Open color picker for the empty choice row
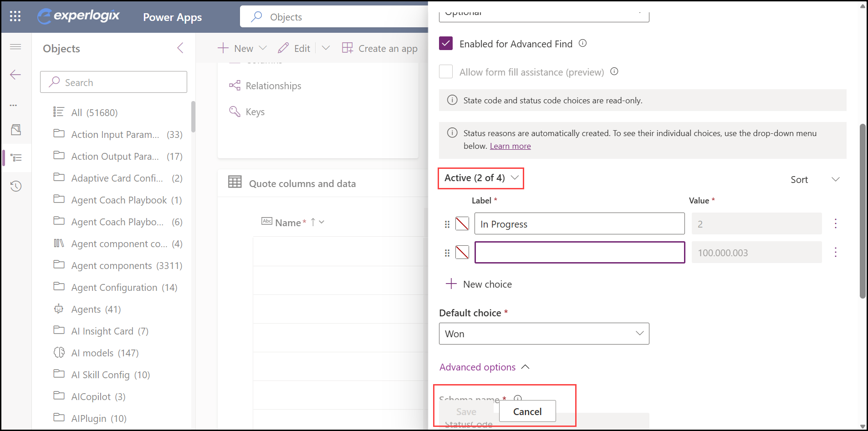 462,252
